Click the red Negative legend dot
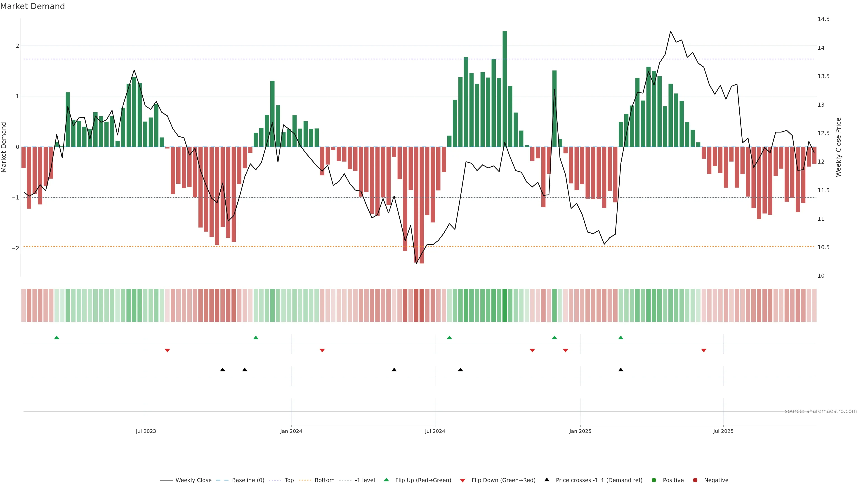Viewport: 868px width, 488px height. coord(695,480)
